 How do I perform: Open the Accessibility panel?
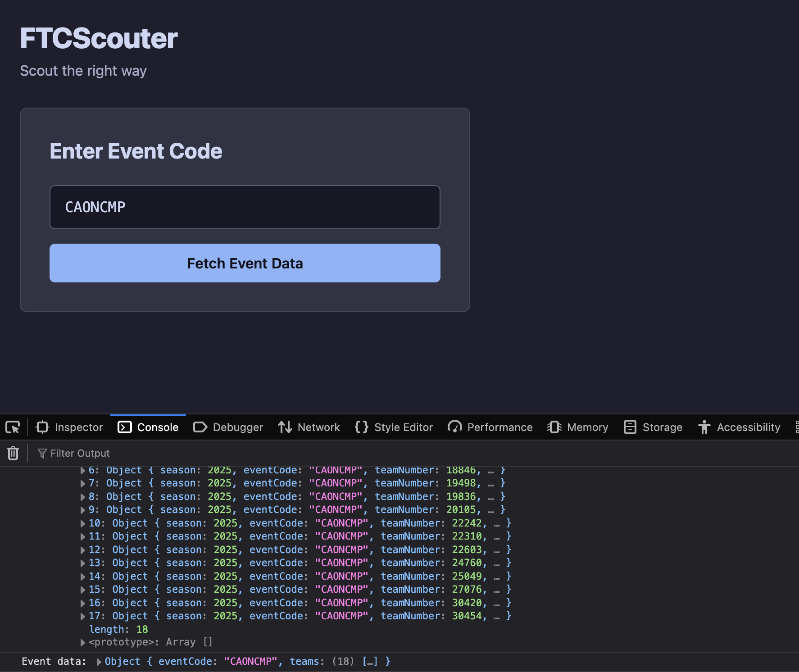click(x=739, y=427)
